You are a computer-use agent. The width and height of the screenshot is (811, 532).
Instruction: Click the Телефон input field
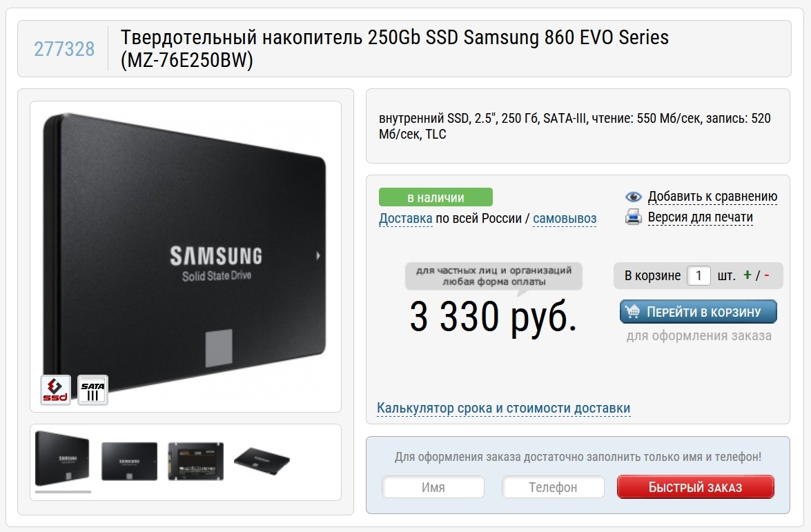553,487
